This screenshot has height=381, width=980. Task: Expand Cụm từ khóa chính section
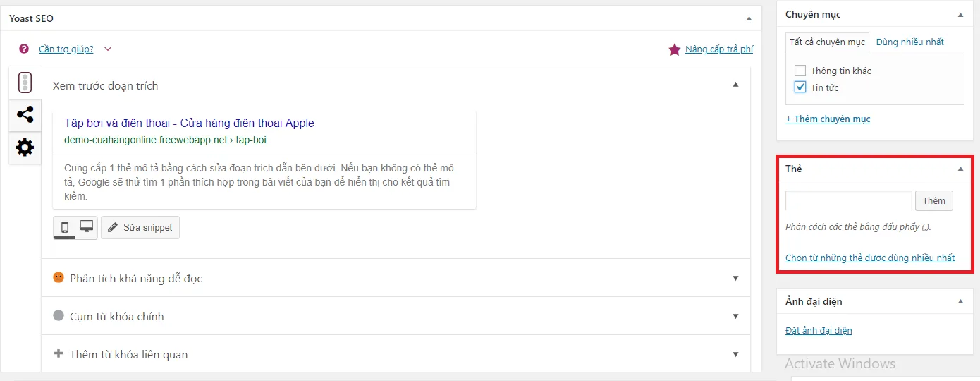(x=735, y=316)
